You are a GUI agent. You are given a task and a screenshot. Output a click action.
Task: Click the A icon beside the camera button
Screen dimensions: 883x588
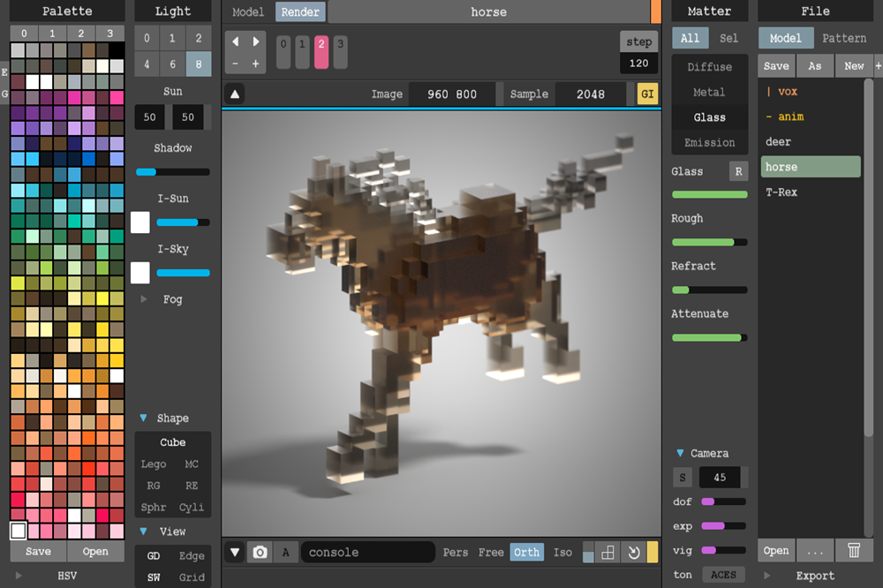[284, 552]
